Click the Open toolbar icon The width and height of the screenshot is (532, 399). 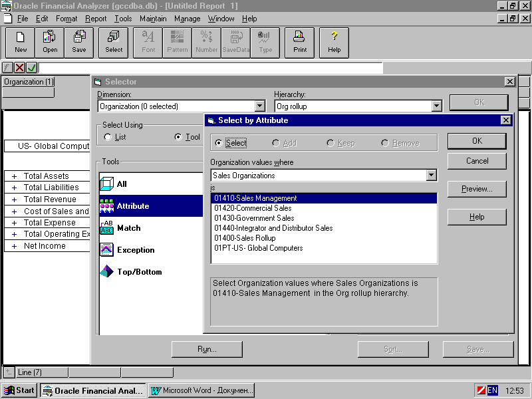49,43
